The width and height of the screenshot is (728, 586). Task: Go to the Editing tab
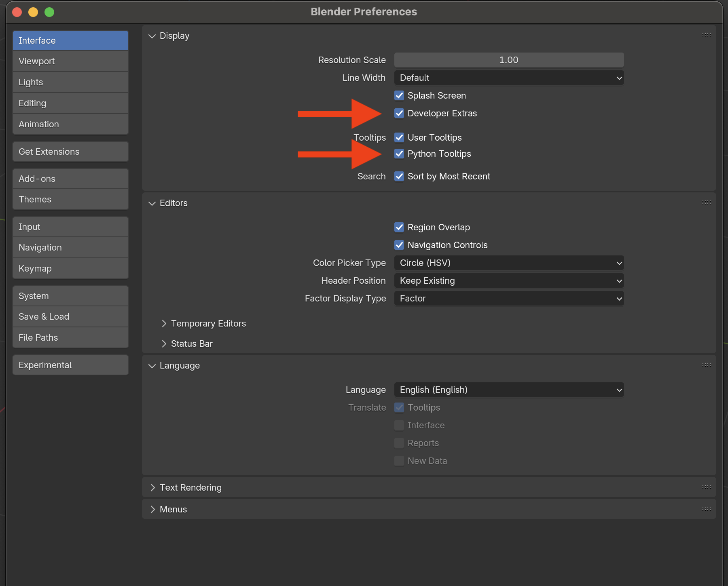[70, 103]
